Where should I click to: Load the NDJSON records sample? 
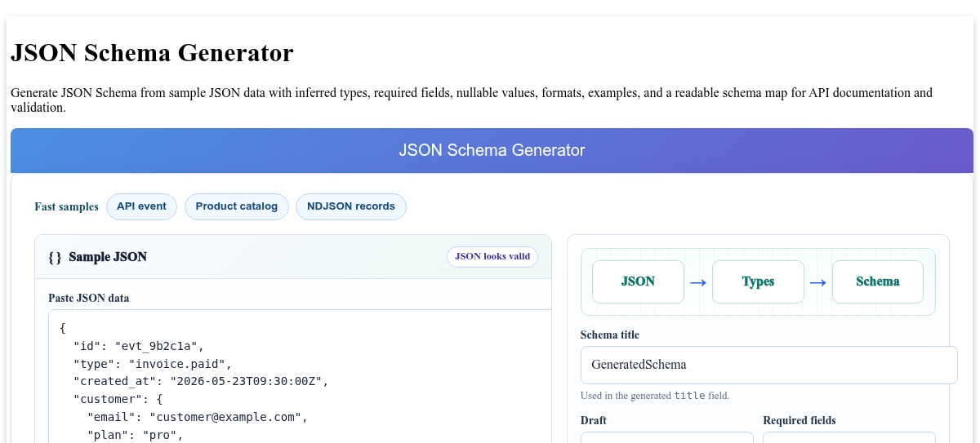(351, 206)
